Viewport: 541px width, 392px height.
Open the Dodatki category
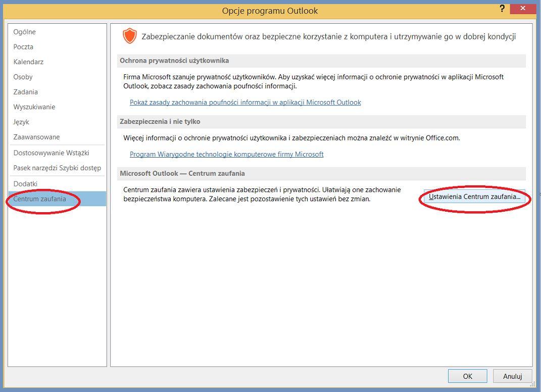57,184
